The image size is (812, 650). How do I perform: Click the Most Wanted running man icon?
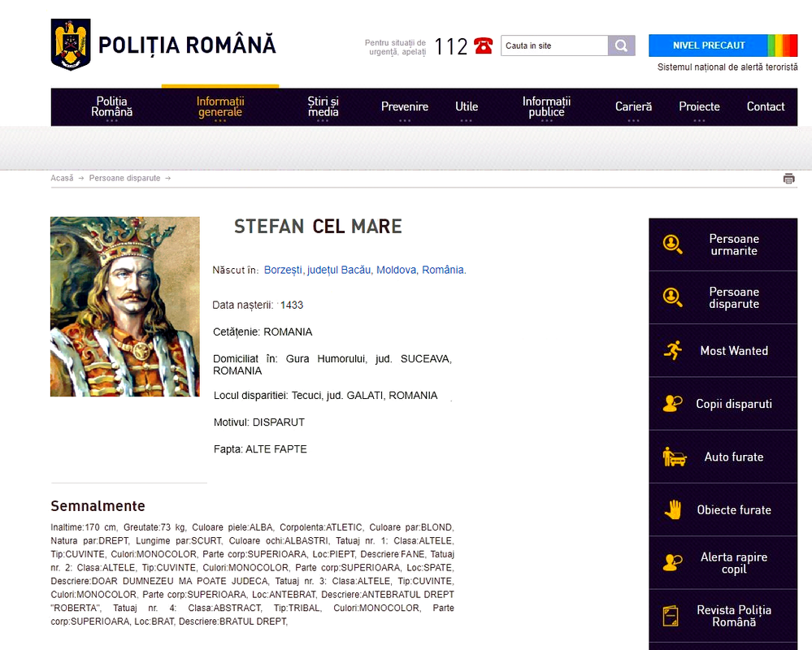(x=673, y=350)
